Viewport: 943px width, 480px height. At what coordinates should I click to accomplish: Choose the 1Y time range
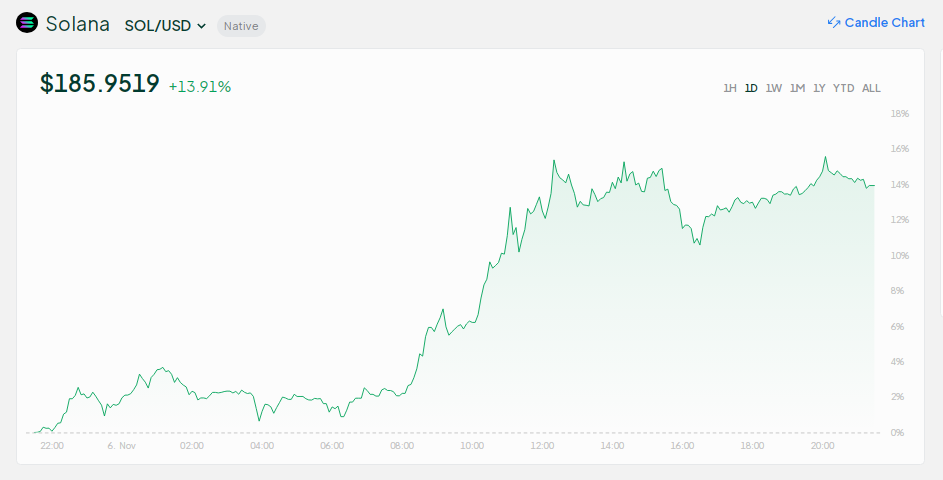819,88
